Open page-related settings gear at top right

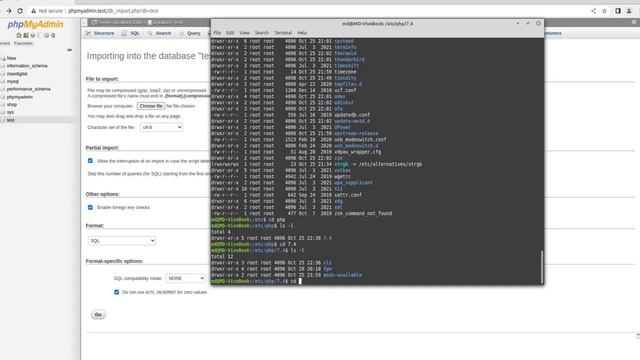[634, 22]
